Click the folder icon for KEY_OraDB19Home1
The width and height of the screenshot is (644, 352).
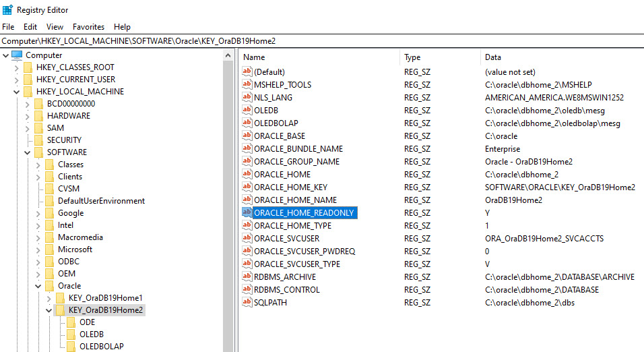61,298
